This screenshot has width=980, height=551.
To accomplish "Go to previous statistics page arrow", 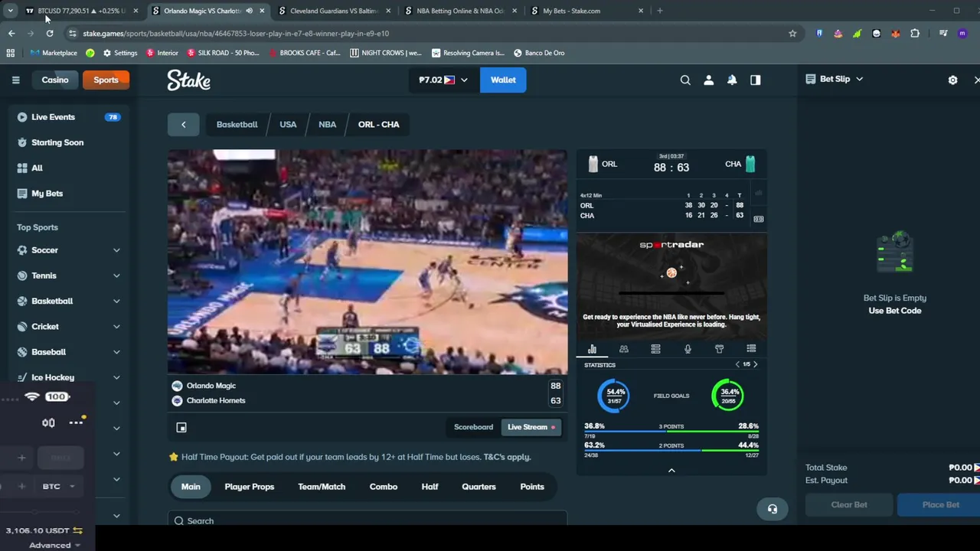I will coord(737,364).
